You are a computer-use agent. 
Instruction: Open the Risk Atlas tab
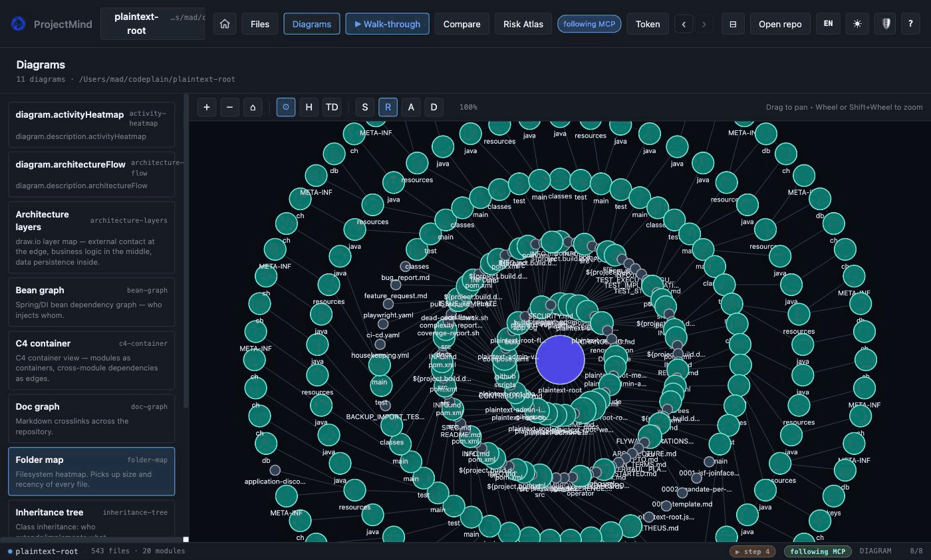coord(523,24)
